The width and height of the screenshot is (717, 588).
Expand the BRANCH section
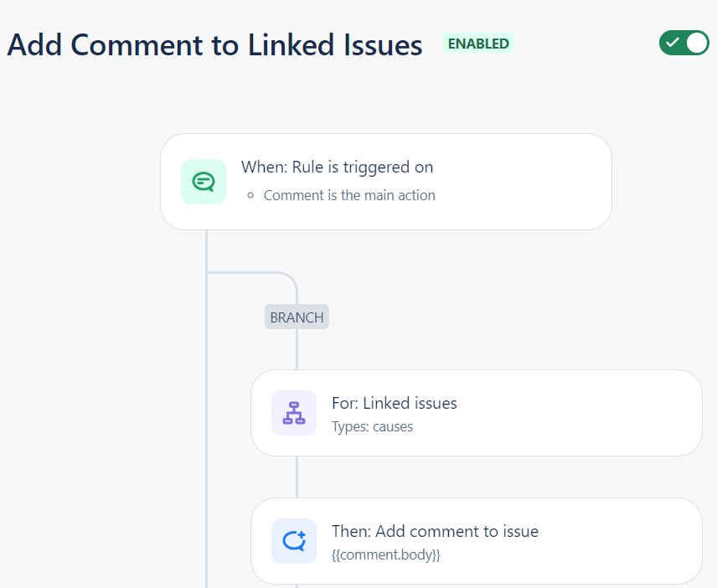coord(296,317)
